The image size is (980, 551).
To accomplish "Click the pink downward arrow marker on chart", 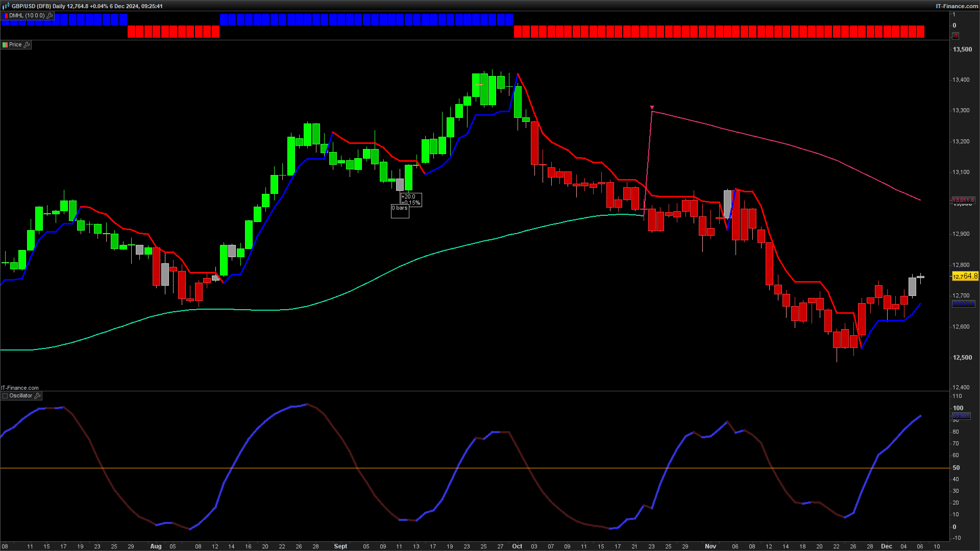I will click(x=652, y=108).
